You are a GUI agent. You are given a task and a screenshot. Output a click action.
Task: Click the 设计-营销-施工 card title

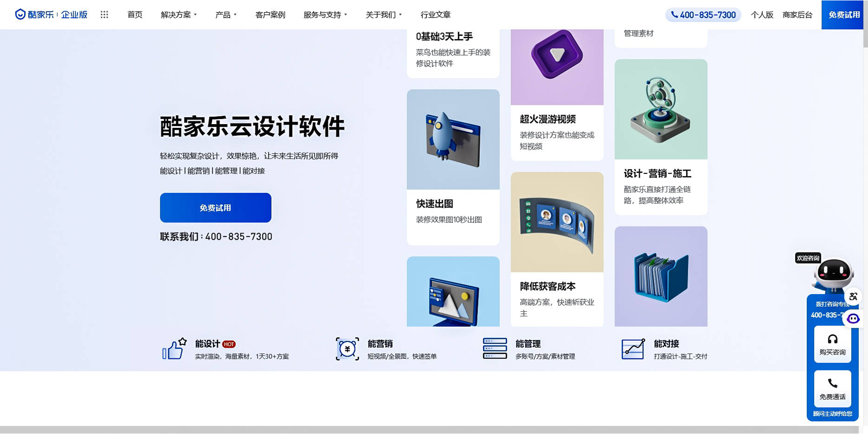click(658, 173)
